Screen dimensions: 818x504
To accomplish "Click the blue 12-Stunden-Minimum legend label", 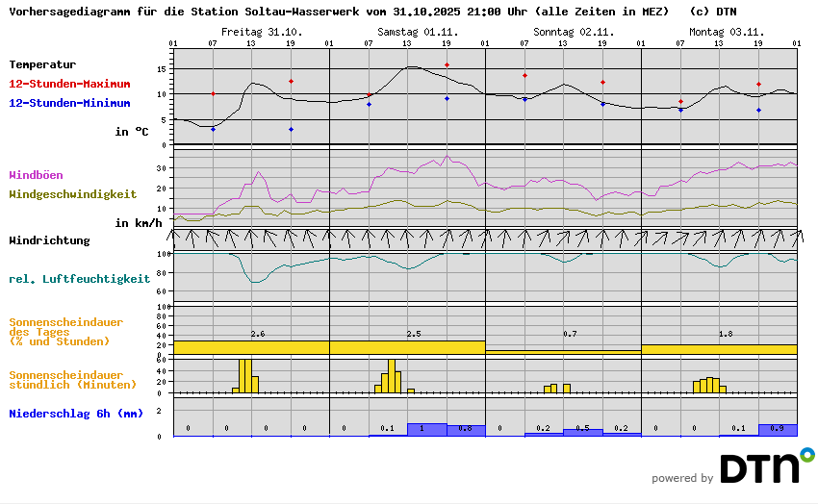I will pyautogui.click(x=69, y=103).
